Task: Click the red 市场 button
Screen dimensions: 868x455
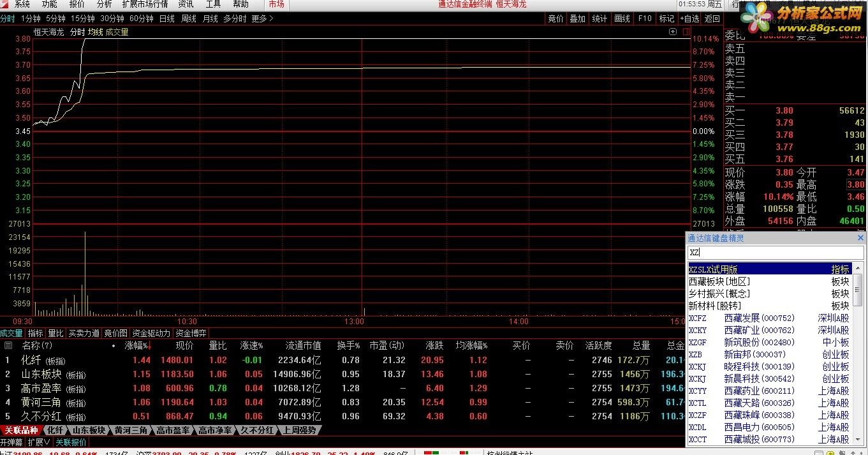Action: tap(276, 4)
